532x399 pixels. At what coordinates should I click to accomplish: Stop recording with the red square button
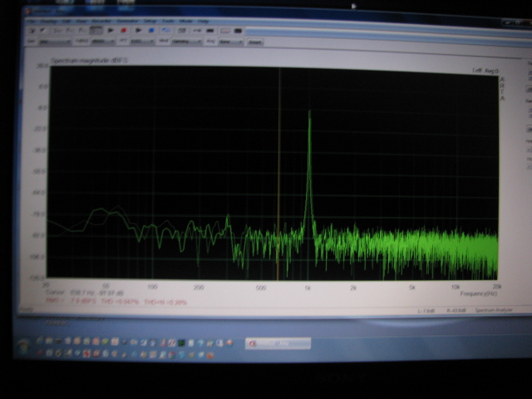(124, 30)
